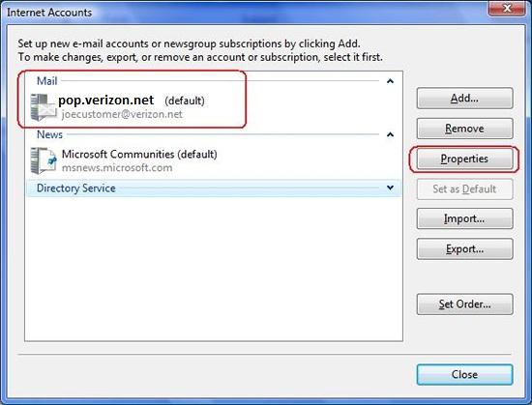Remove the selected account

464,129
